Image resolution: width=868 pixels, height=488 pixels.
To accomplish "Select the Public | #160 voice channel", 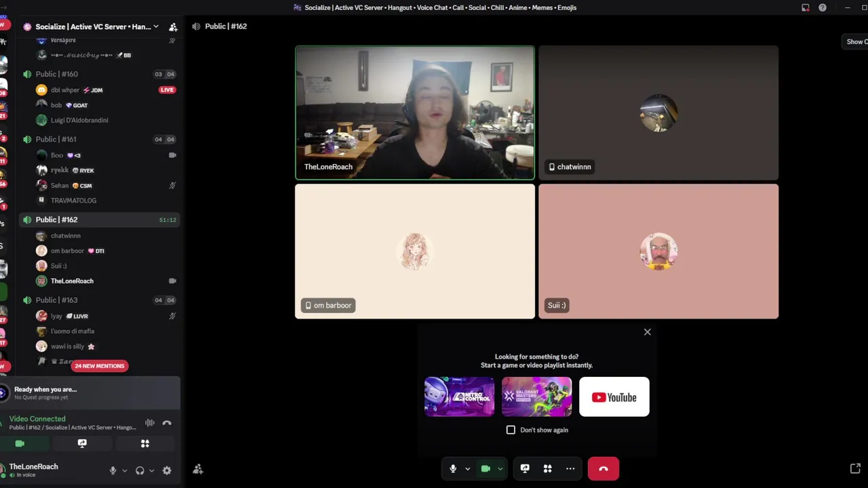I will click(99, 74).
